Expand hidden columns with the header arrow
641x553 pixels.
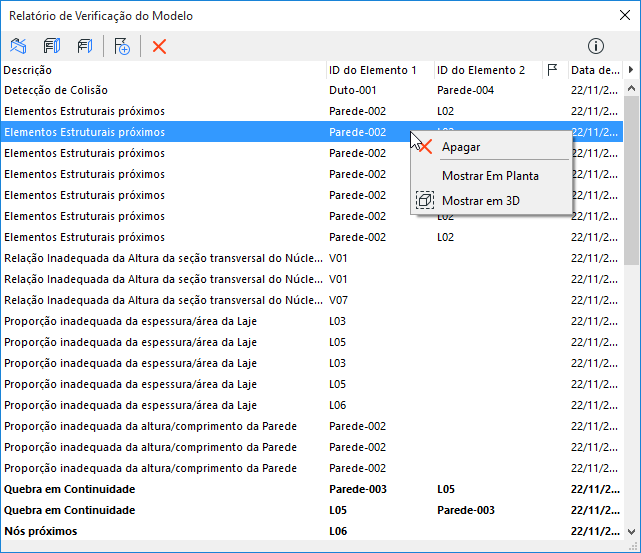coord(631,70)
